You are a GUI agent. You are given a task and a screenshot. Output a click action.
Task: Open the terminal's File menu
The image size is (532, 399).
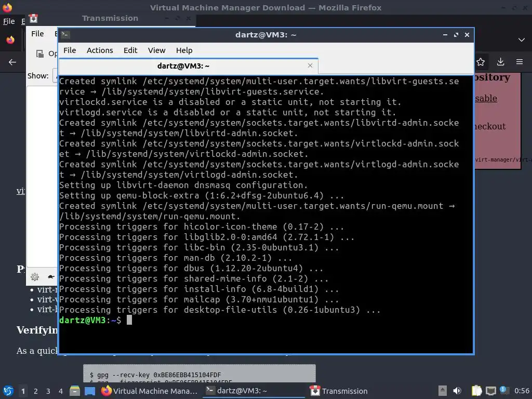coord(70,50)
